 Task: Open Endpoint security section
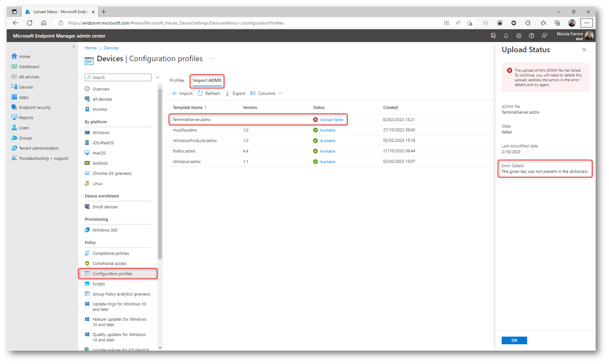[35, 107]
